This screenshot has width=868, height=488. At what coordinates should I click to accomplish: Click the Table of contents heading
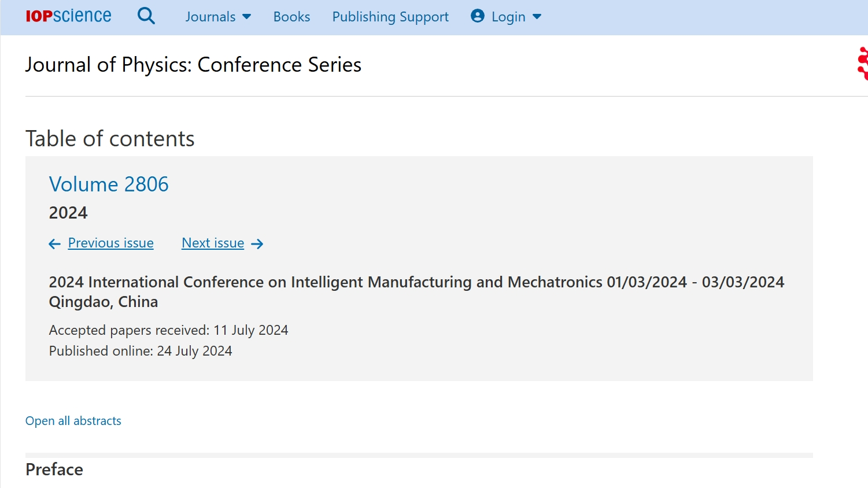coord(110,139)
